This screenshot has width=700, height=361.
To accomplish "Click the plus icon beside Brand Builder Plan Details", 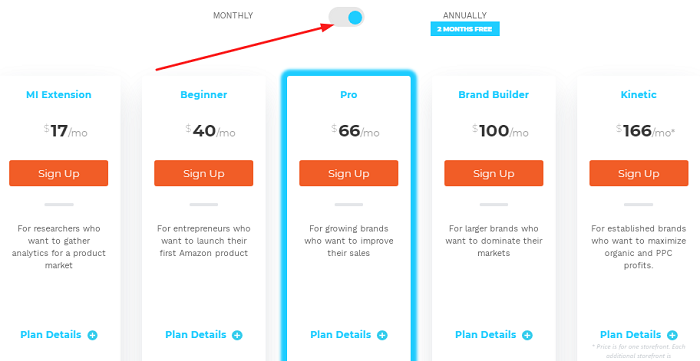I will (528, 335).
